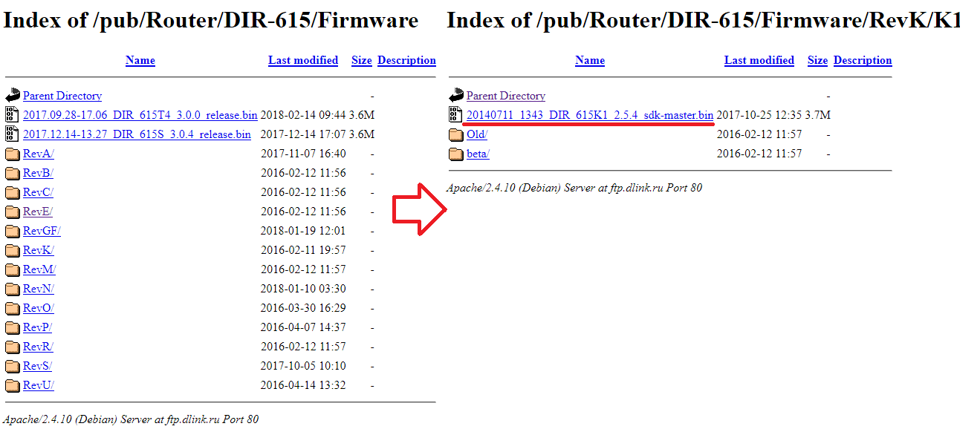Screen dimensions: 980x432
Task: Click date 2017-12-14 17:07 of 615S firmware
Action: pyautogui.click(x=303, y=134)
